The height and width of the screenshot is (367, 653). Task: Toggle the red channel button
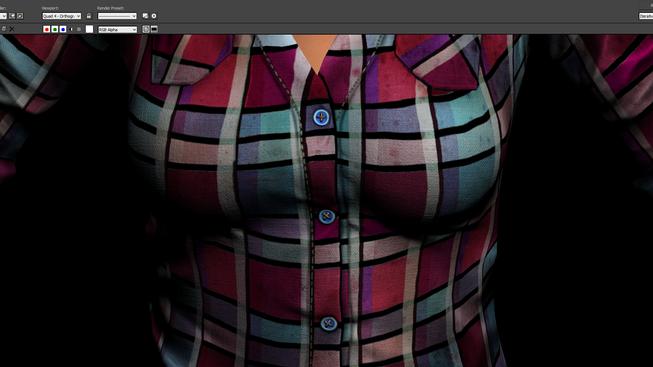(x=47, y=29)
